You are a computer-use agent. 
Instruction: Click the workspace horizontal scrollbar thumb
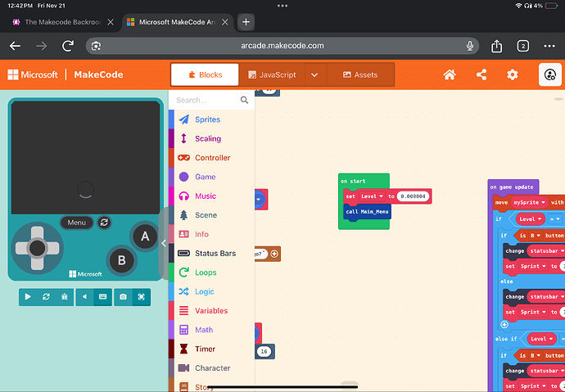tap(350, 384)
